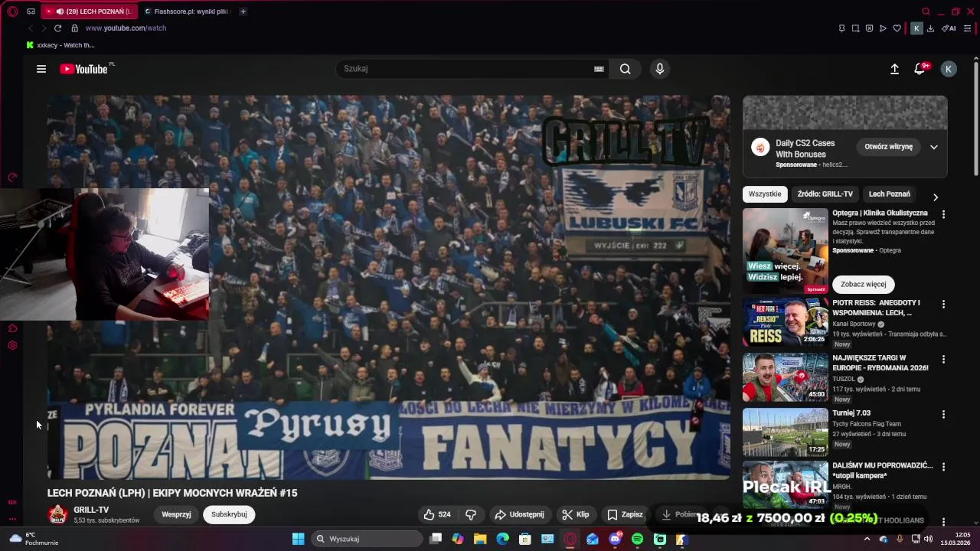Open the GRILL-TV channel name link

click(91, 510)
